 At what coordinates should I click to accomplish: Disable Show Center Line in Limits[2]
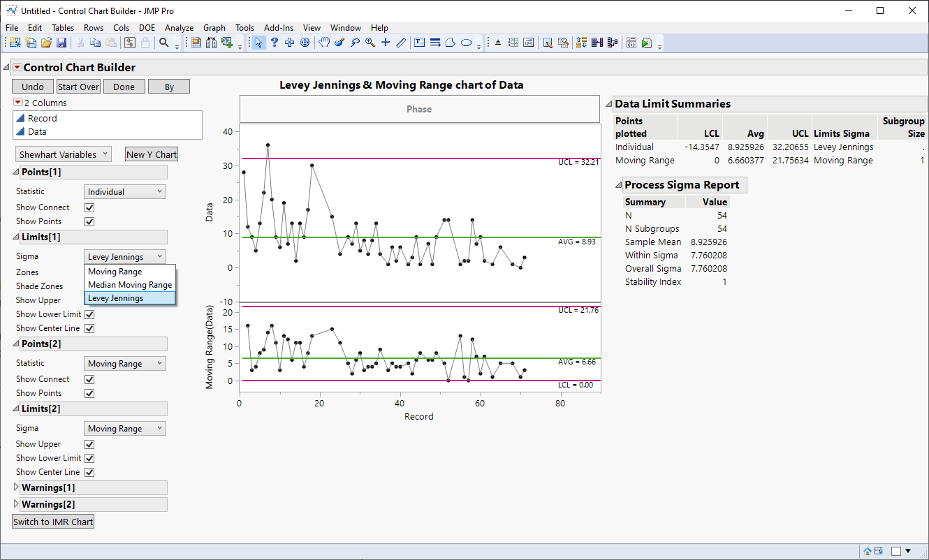click(89, 472)
